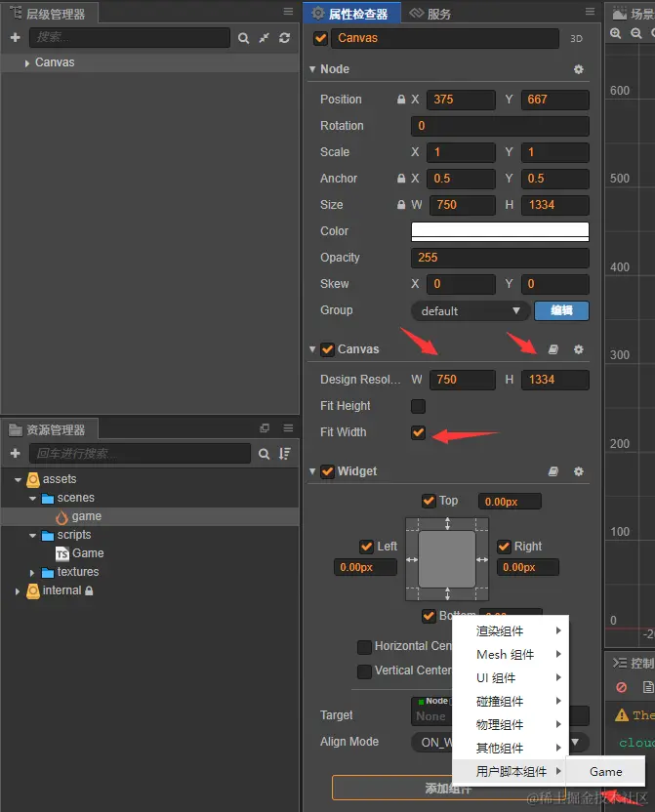Uncheck the Widget Bottom alignment
655x812 pixels.
pyautogui.click(x=429, y=616)
